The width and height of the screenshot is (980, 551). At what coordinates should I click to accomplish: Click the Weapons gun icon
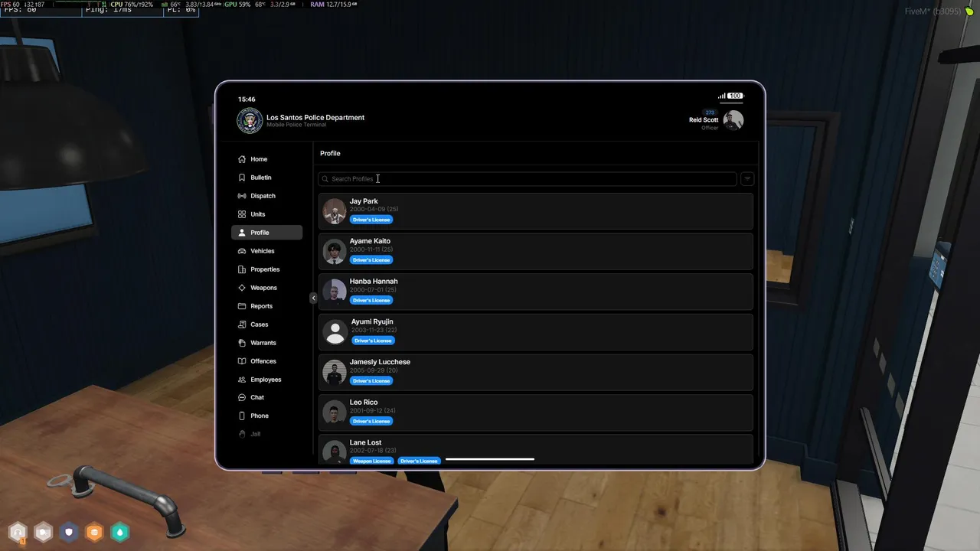[x=242, y=288]
